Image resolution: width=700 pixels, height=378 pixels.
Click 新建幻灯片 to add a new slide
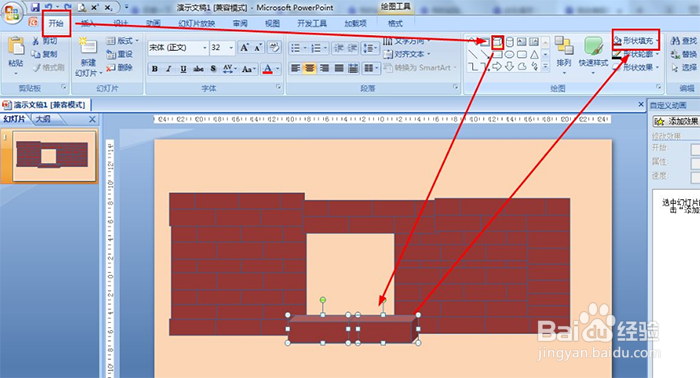click(88, 56)
